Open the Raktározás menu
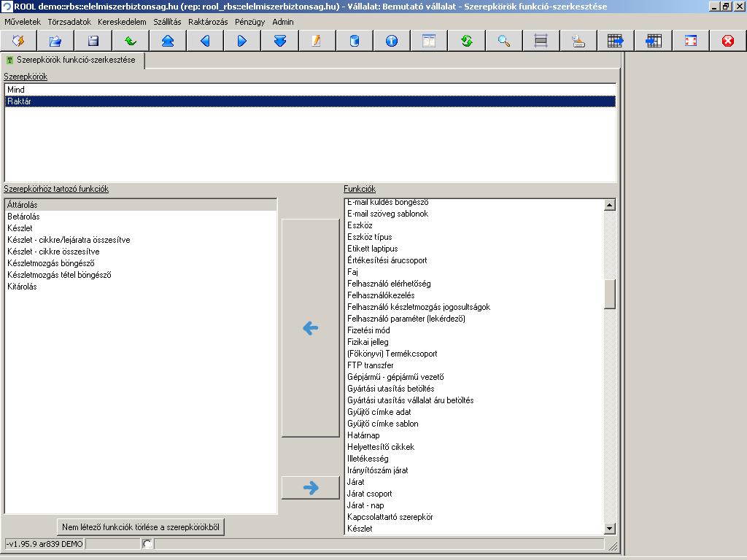The width and height of the screenshot is (747, 560). pos(208,22)
